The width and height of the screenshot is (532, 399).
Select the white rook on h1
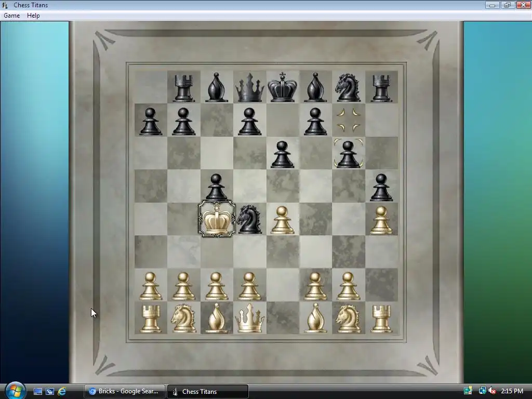[x=381, y=318]
